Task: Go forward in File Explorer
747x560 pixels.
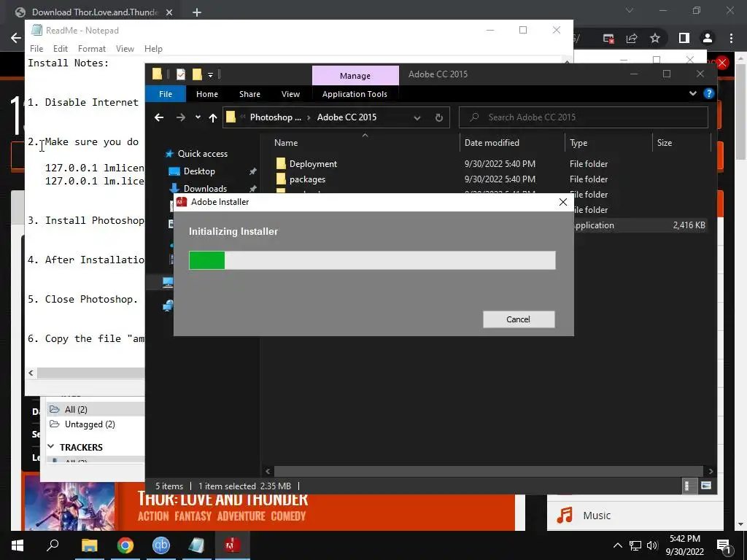Action: click(181, 117)
